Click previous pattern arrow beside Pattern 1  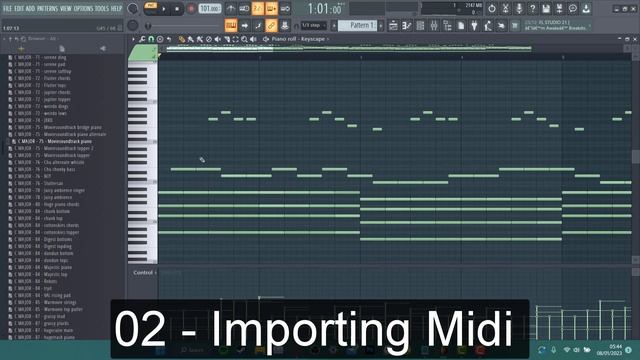click(x=334, y=26)
